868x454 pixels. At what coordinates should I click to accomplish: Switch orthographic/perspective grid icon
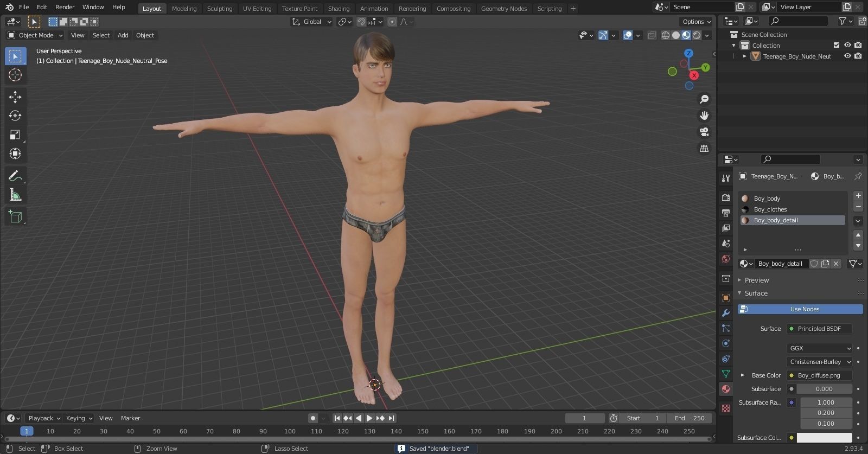pos(704,148)
